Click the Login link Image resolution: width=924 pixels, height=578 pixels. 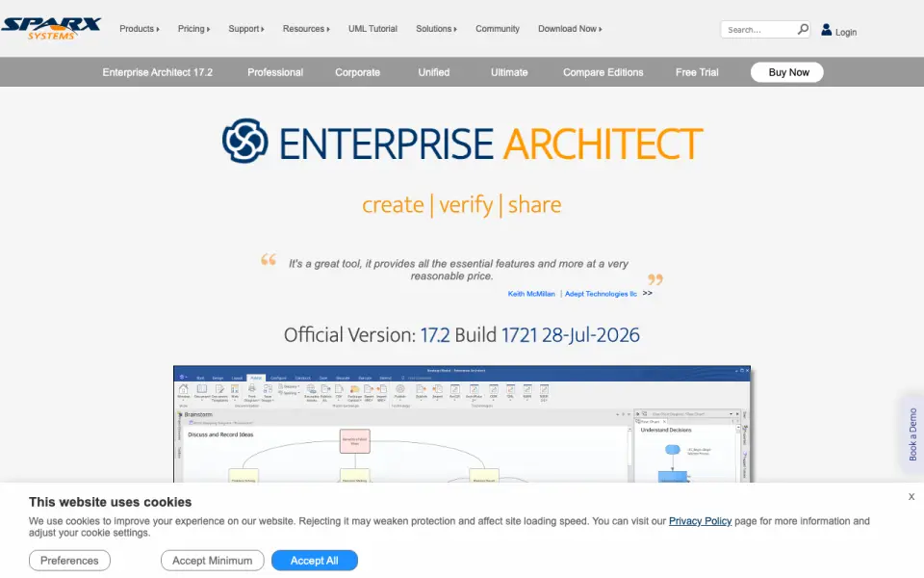tap(846, 32)
